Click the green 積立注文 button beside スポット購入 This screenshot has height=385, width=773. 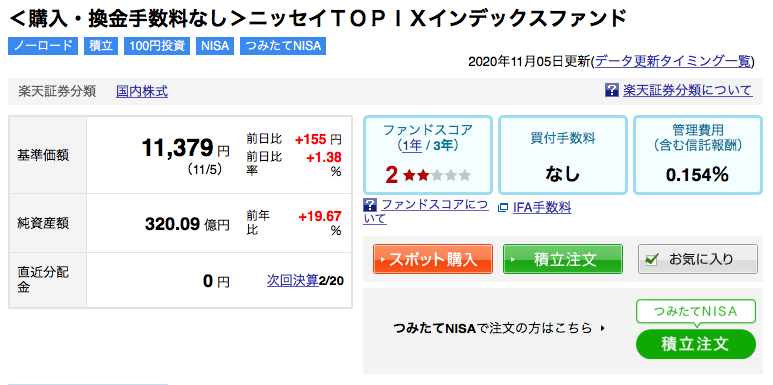tap(563, 259)
